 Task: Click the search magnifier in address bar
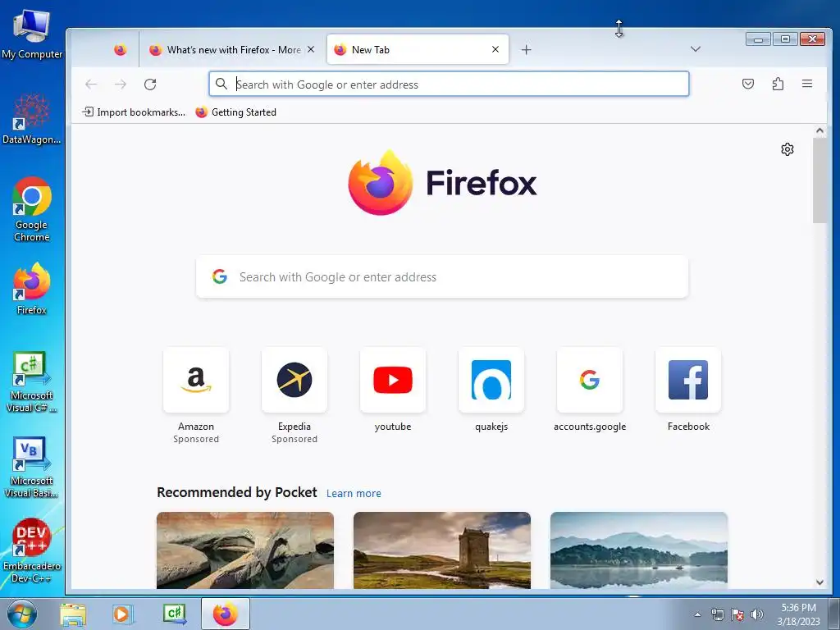coord(221,84)
